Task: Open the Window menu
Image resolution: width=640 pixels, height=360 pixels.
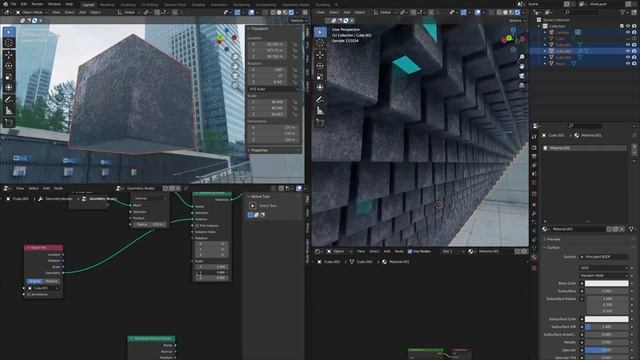Action: (x=54, y=4)
